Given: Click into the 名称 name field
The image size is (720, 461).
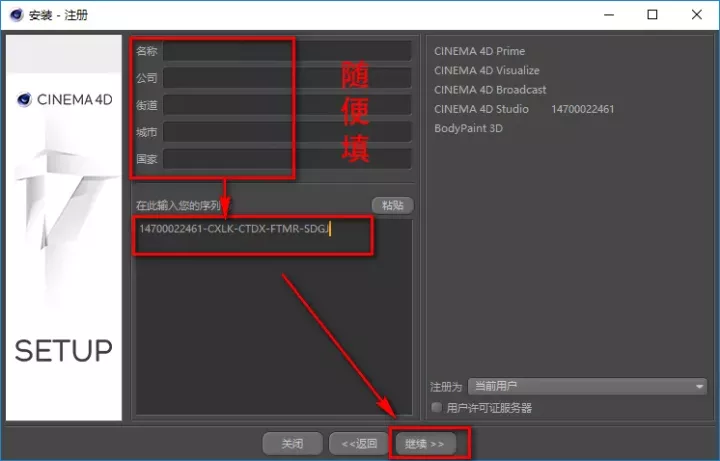Looking at the screenshot, I should coord(287,51).
